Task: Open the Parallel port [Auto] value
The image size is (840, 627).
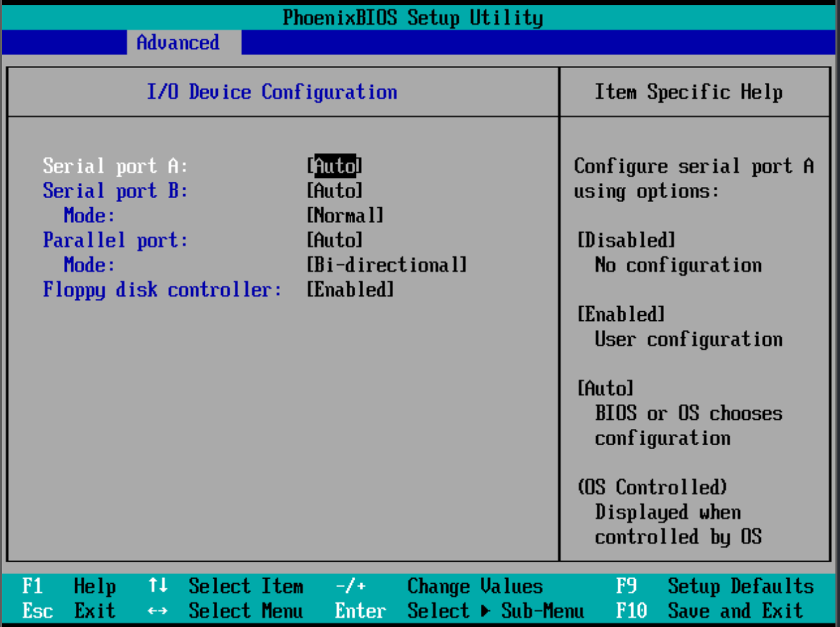Action: click(x=334, y=241)
